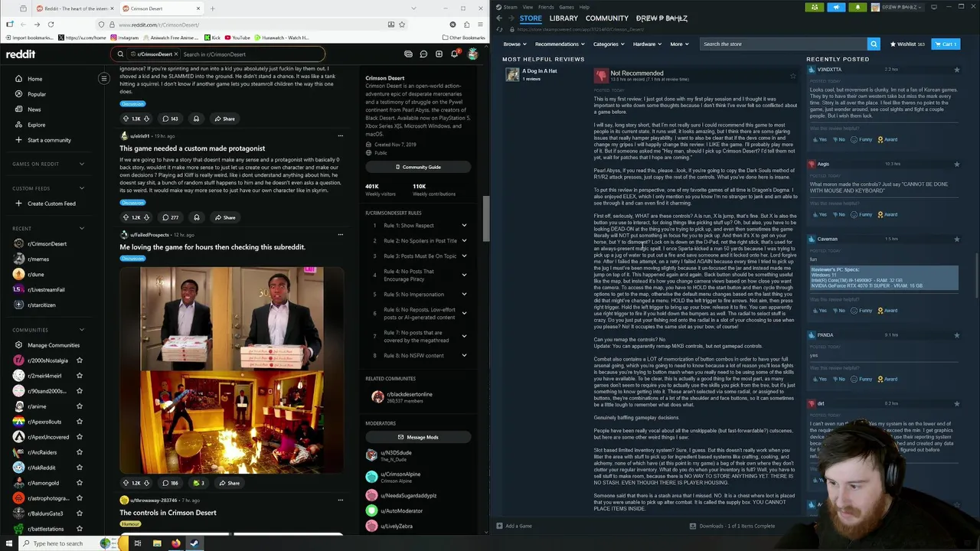Mark PANDA review as Funny

pyautogui.click(x=862, y=379)
